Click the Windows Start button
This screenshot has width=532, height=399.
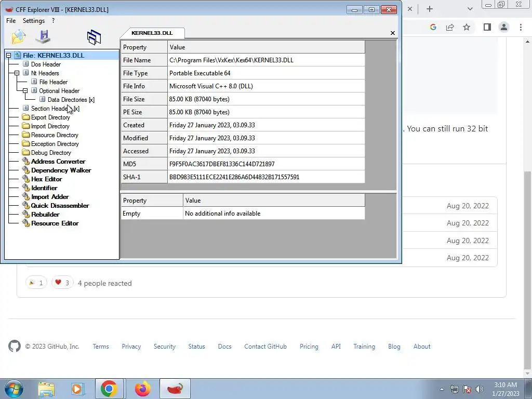tap(14, 389)
